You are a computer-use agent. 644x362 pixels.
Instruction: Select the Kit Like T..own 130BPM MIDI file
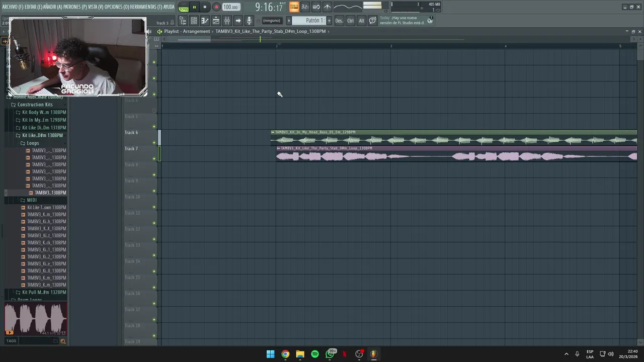[44, 207]
